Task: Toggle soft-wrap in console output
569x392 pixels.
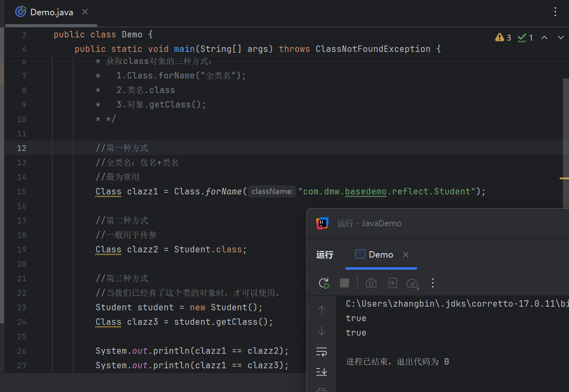Action: 322,352
